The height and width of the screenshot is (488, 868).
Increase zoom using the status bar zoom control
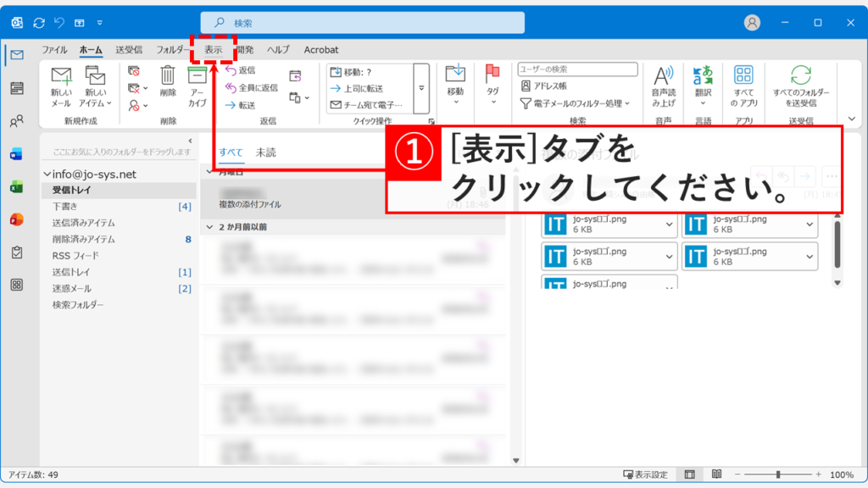[x=818, y=474]
